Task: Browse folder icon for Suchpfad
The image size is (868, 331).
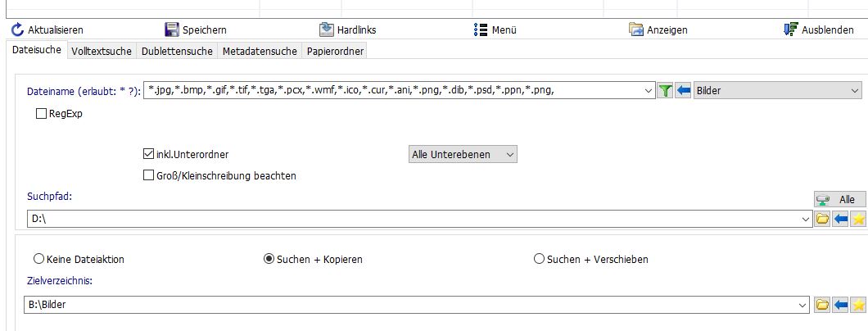Action: point(822,220)
